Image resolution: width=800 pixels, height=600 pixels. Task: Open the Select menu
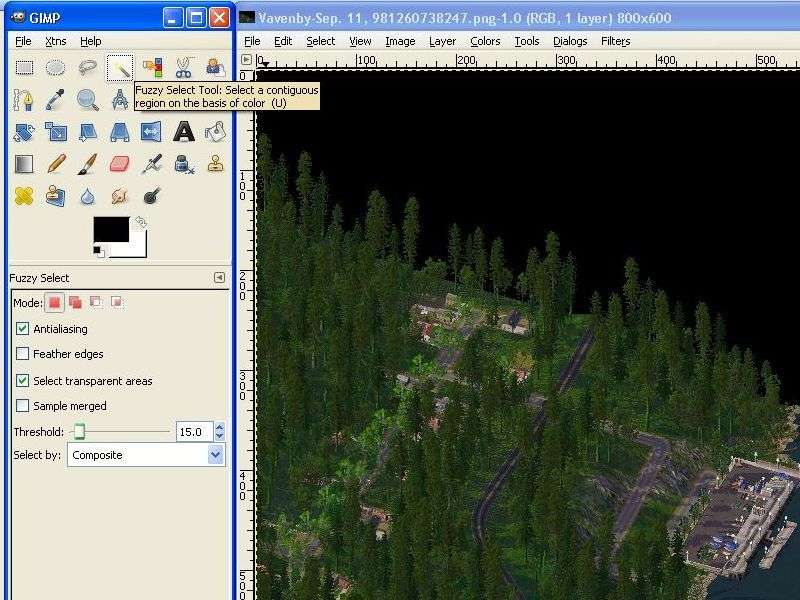tap(320, 41)
